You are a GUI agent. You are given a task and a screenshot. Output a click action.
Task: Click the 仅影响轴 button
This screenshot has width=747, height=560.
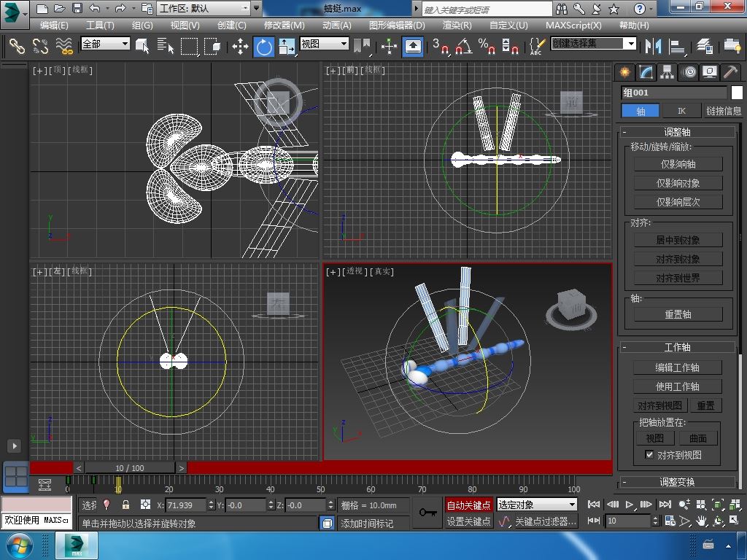tap(678, 164)
